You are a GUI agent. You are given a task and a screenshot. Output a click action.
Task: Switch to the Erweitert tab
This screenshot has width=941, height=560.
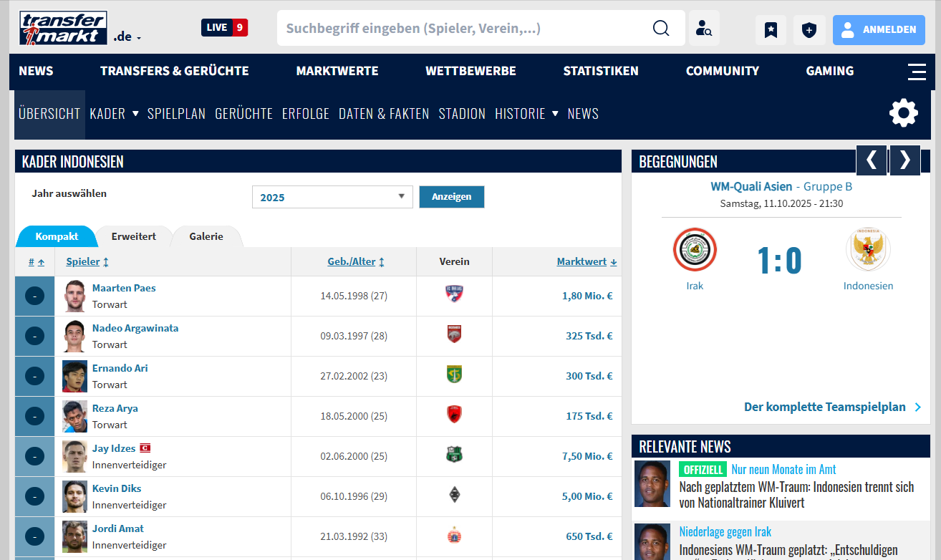pos(133,236)
